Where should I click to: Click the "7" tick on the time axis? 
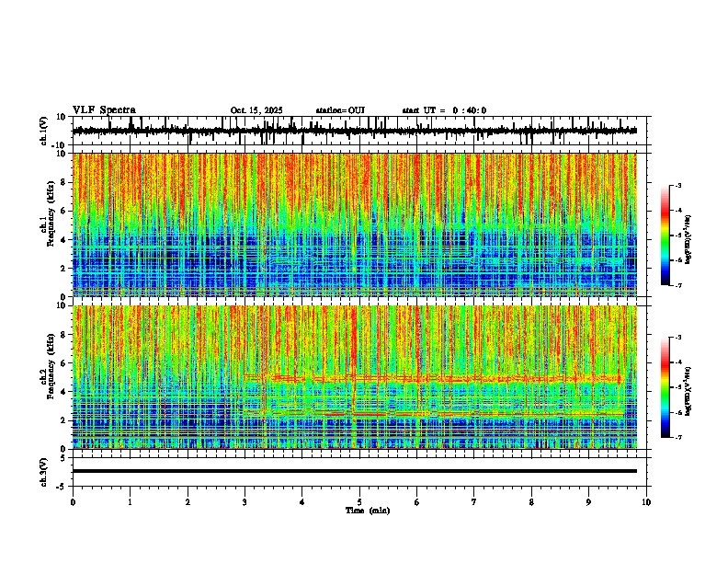click(x=474, y=502)
